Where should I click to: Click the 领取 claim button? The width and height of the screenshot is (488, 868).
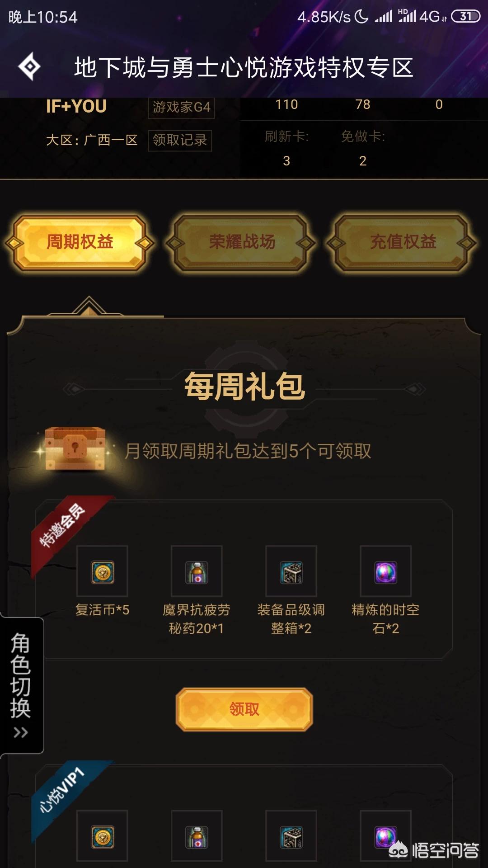[244, 709]
